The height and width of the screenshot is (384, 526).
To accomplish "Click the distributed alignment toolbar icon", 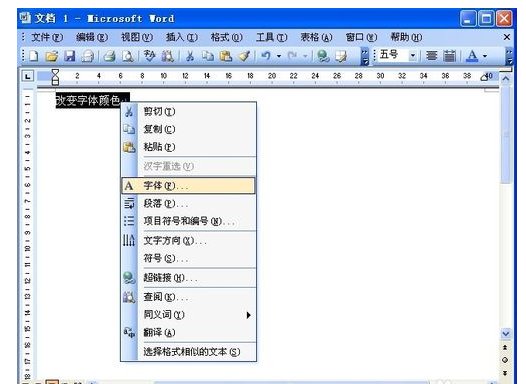I will pyautogui.click(x=450, y=56).
